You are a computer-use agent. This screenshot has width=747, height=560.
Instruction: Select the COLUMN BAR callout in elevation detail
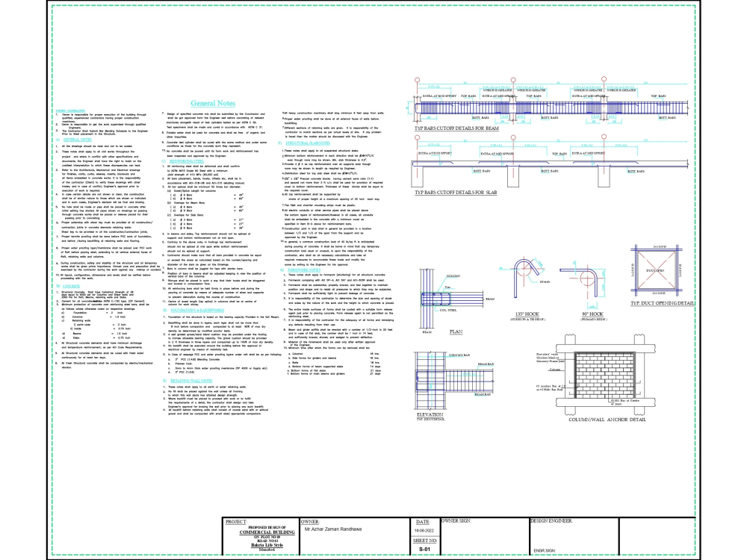460,355
